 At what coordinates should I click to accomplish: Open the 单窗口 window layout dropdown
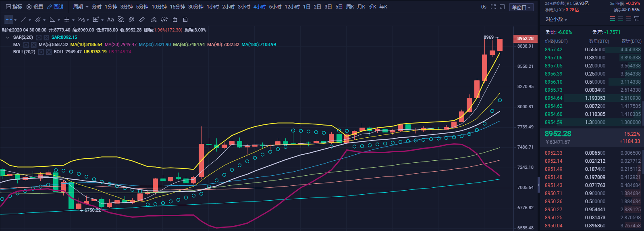coord(521,7)
